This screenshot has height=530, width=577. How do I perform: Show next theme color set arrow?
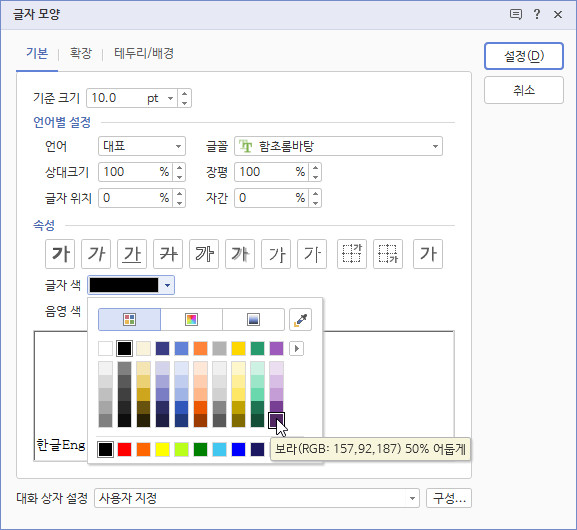point(297,349)
